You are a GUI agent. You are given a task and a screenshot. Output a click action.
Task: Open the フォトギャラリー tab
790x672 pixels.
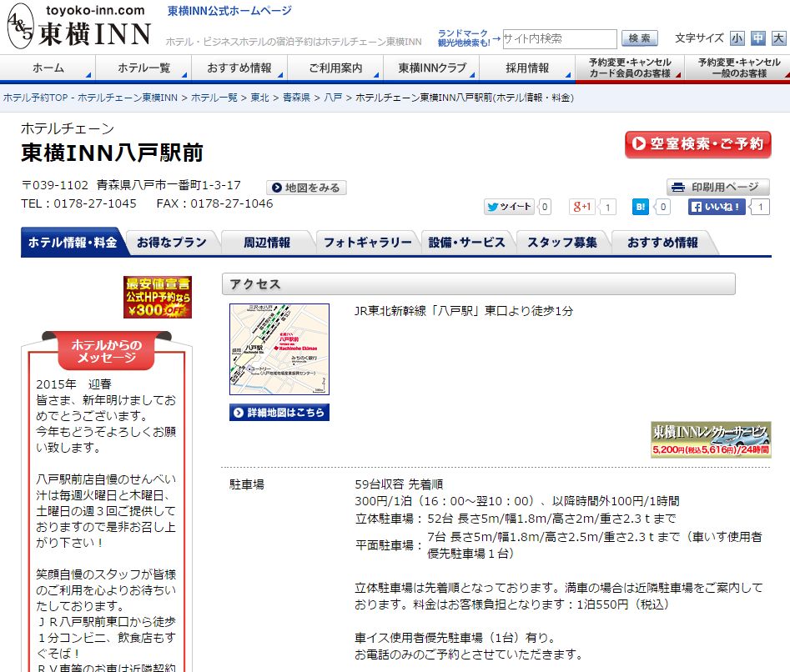367,243
